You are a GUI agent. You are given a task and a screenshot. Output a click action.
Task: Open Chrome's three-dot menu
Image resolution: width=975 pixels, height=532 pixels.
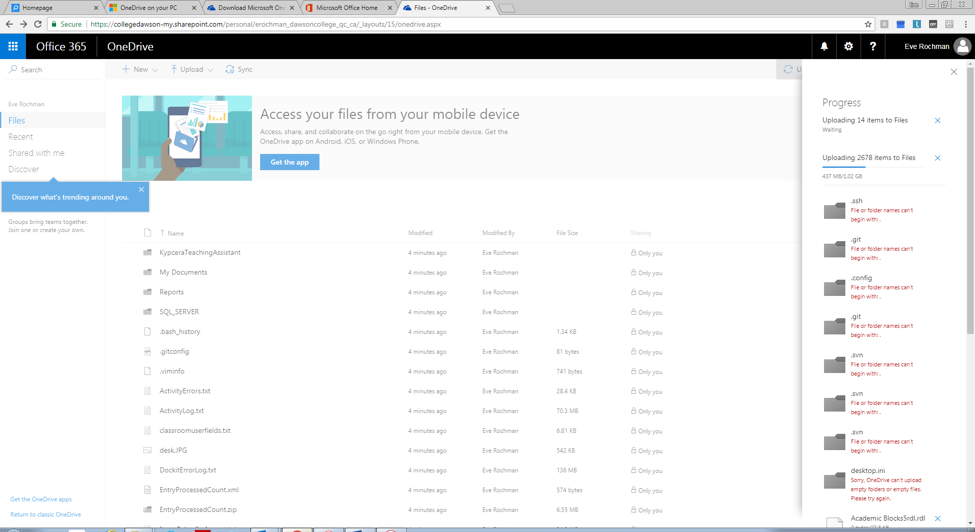pyautogui.click(x=966, y=24)
